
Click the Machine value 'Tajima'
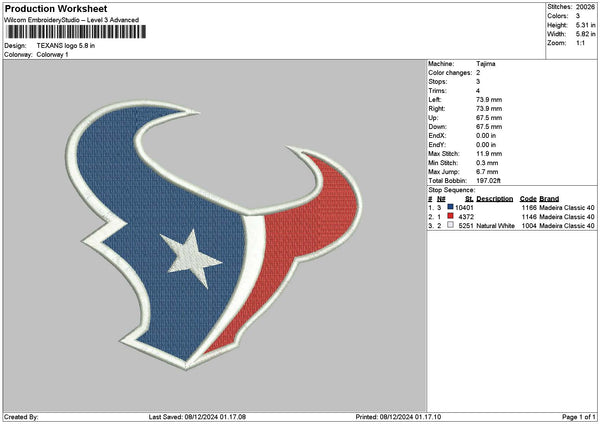(486, 64)
